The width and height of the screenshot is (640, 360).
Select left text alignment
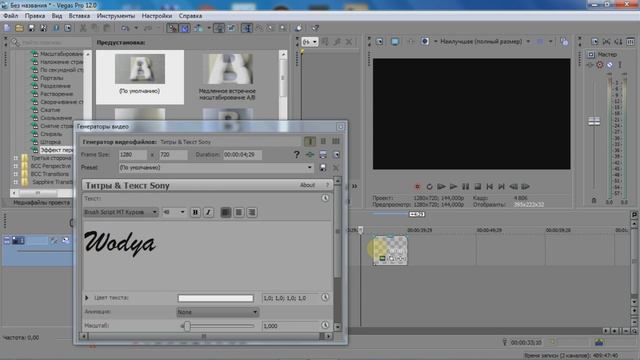226,212
